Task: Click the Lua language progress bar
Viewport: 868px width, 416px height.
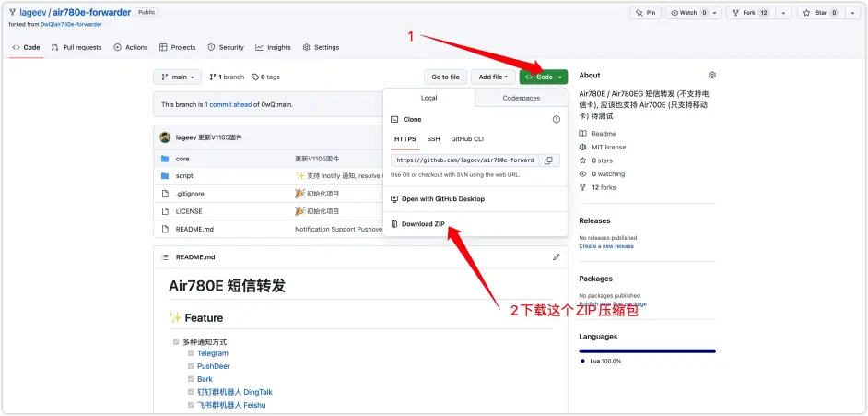Action: coord(647,351)
